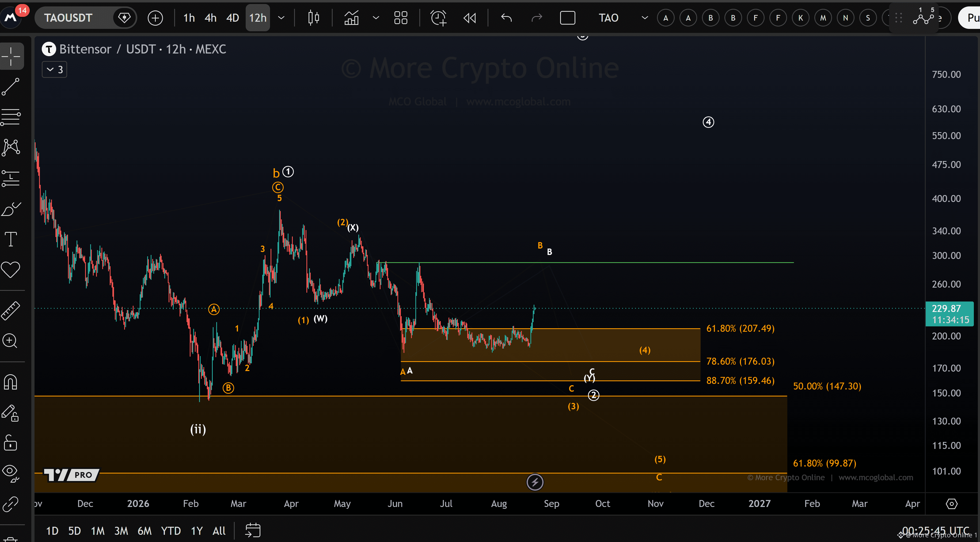Open the chart patterns tool group
Image resolution: width=980 pixels, height=542 pixels.
(x=11, y=148)
